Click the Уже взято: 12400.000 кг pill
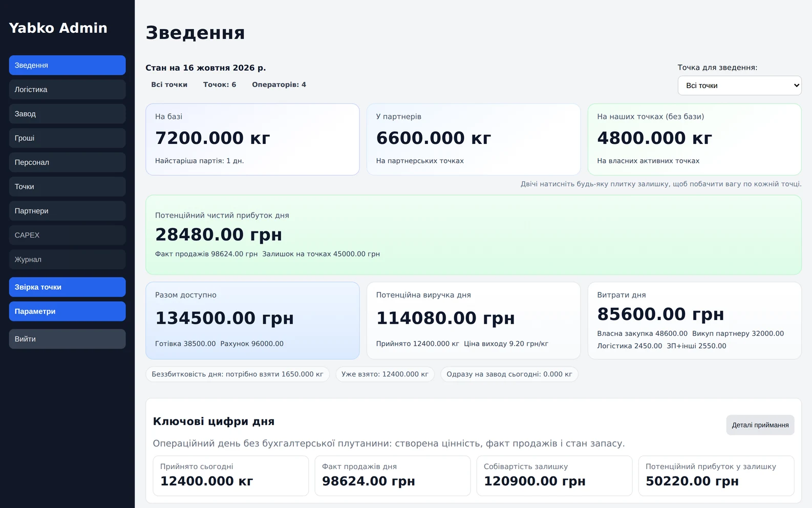 pos(385,374)
